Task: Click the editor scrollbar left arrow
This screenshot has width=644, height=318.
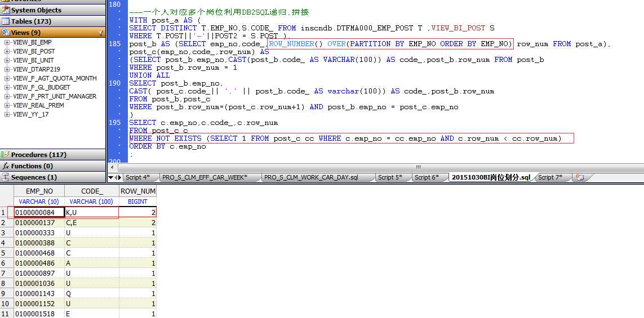Action: tap(113, 167)
